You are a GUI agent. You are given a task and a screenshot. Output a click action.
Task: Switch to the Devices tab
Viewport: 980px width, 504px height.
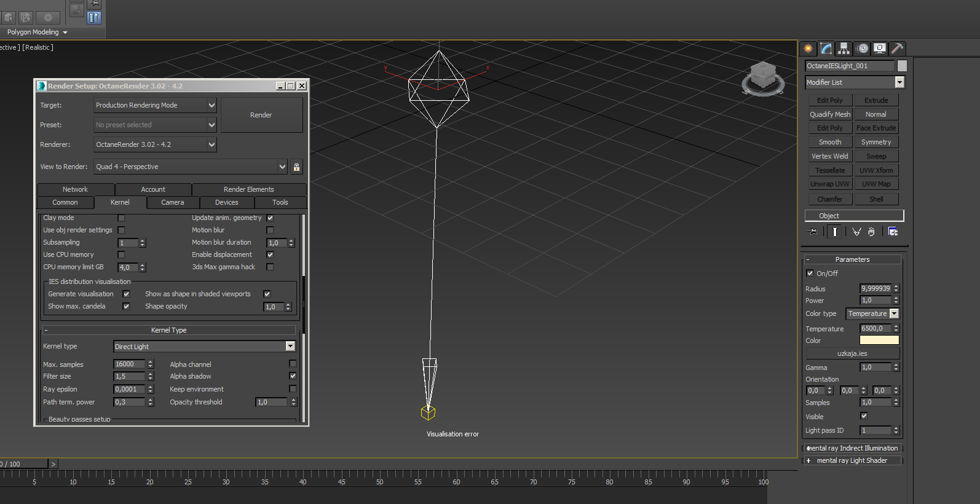pos(227,202)
